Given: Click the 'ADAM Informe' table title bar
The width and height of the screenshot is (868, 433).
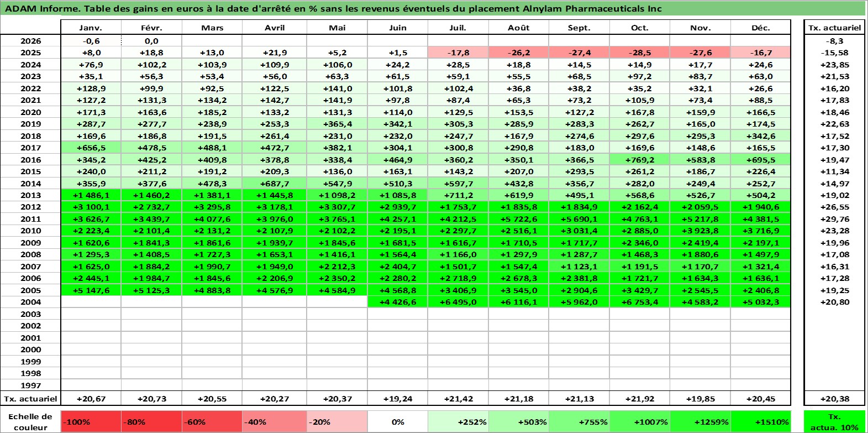Looking at the screenshot, I should pyautogui.click(x=433, y=8).
